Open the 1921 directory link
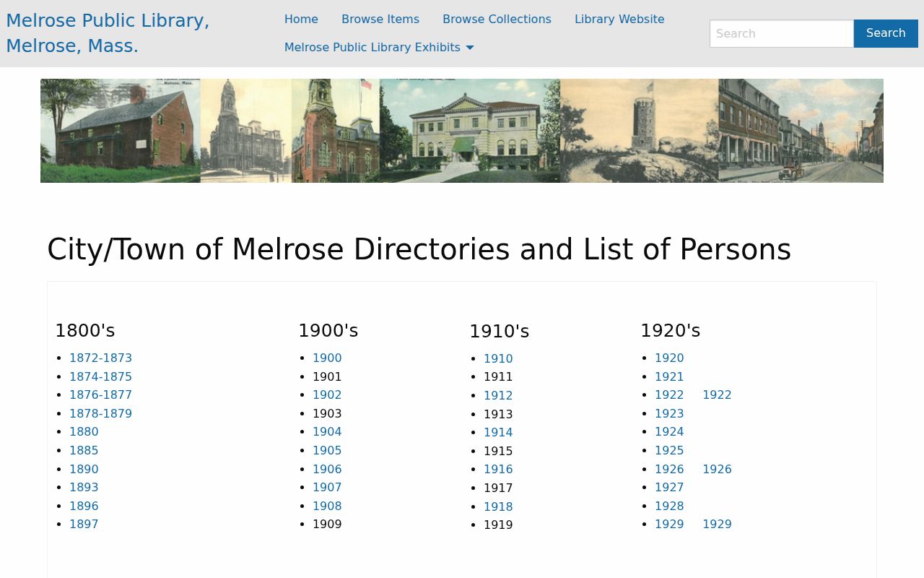The height and width of the screenshot is (578, 924). 669,377
